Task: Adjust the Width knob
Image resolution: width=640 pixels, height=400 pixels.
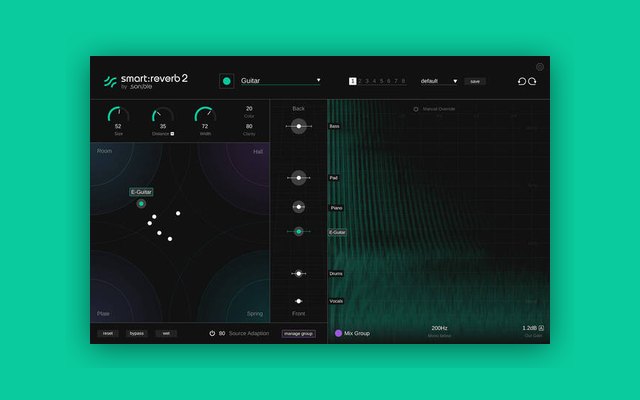Action: (x=205, y=115)
